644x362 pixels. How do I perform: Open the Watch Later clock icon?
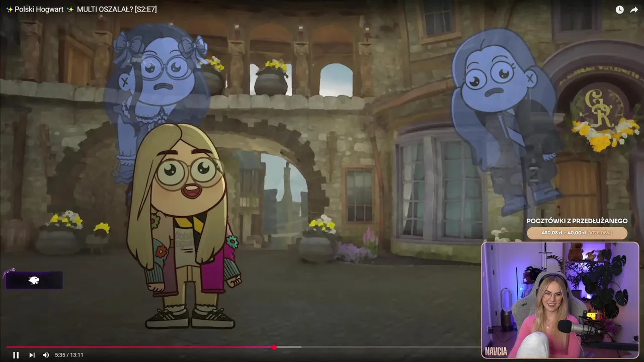point(619,10)
